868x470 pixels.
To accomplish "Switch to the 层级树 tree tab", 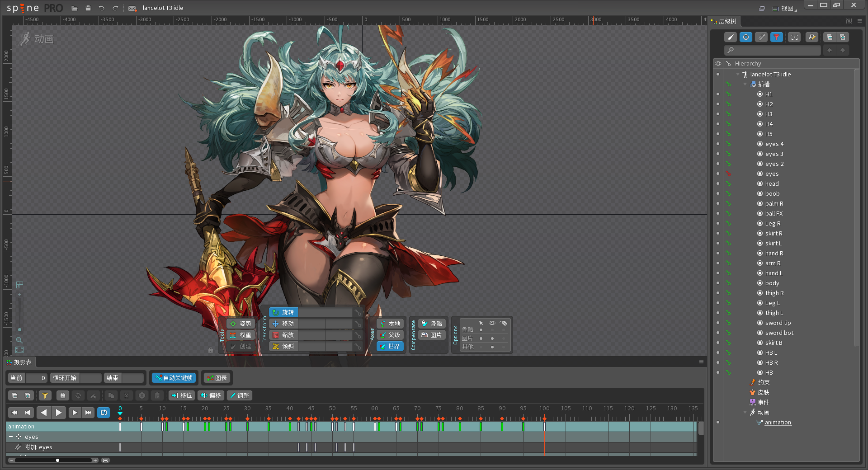I will (x=724, y=21).
